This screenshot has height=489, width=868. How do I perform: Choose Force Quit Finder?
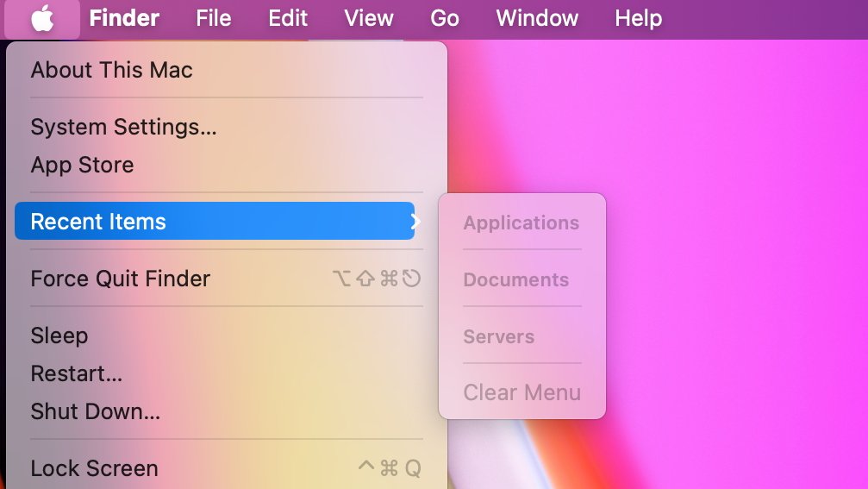pyautogui.click(x=121, y=279)
